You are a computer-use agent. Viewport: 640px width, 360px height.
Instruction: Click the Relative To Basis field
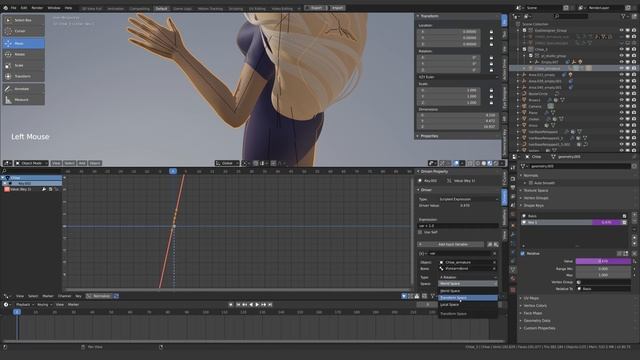[603, 289]
